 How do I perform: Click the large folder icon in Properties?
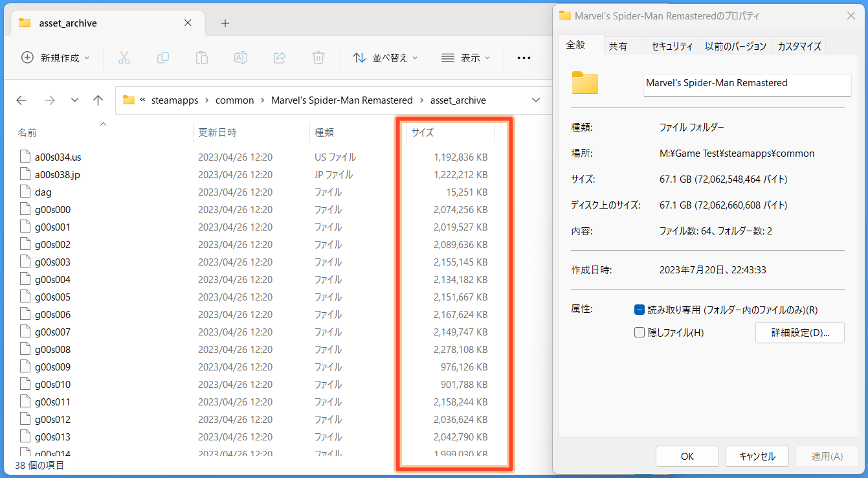(585, 83)
